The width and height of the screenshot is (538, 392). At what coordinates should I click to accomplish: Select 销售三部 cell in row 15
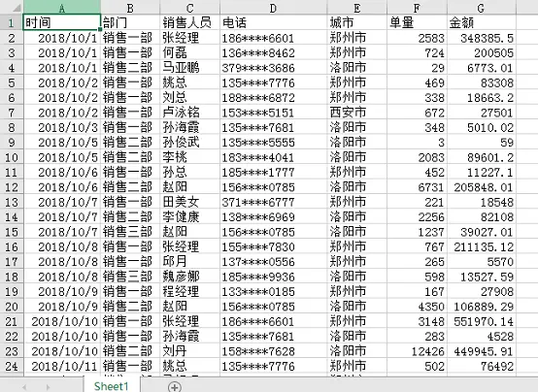tap(130, 232)
